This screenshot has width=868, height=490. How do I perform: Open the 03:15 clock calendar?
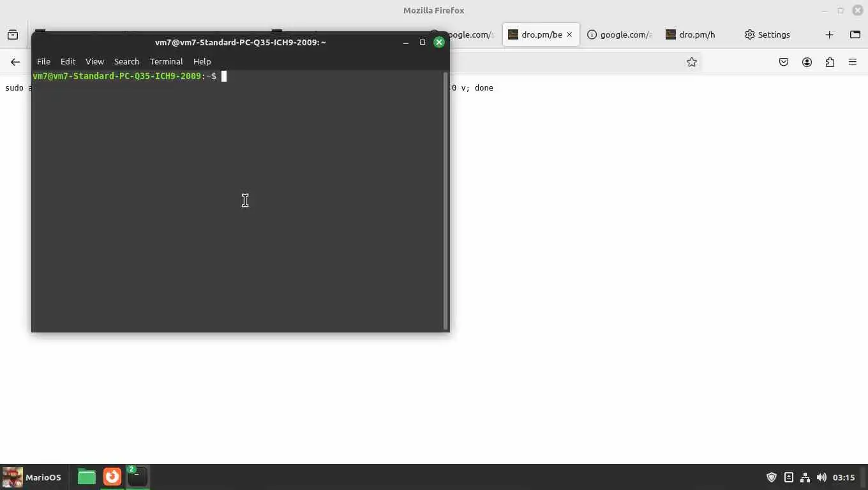coord(844,477)
